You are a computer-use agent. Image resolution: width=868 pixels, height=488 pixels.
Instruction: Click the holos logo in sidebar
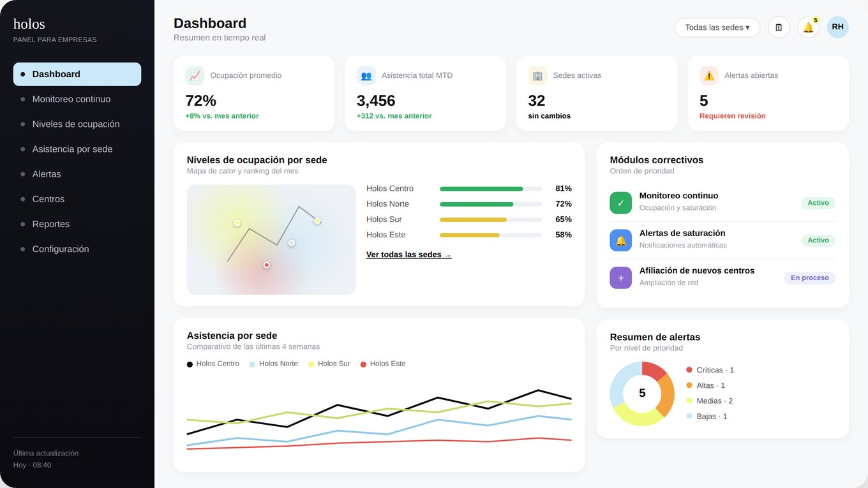29,24
